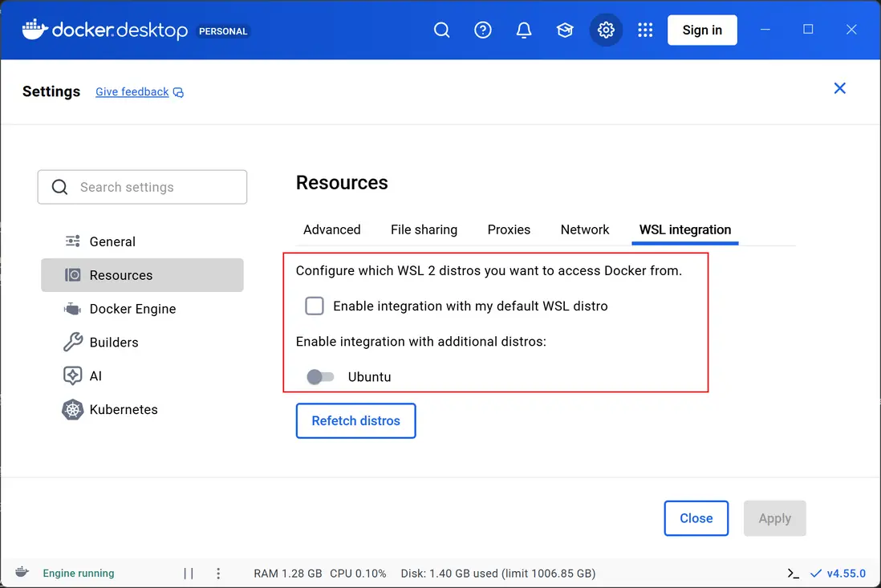Click the settings gear icon in header
Screen dimensions: 881x588
606,30
